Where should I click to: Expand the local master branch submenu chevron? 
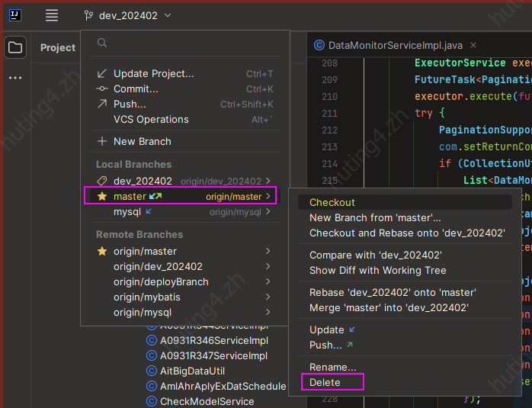(268, 196)
